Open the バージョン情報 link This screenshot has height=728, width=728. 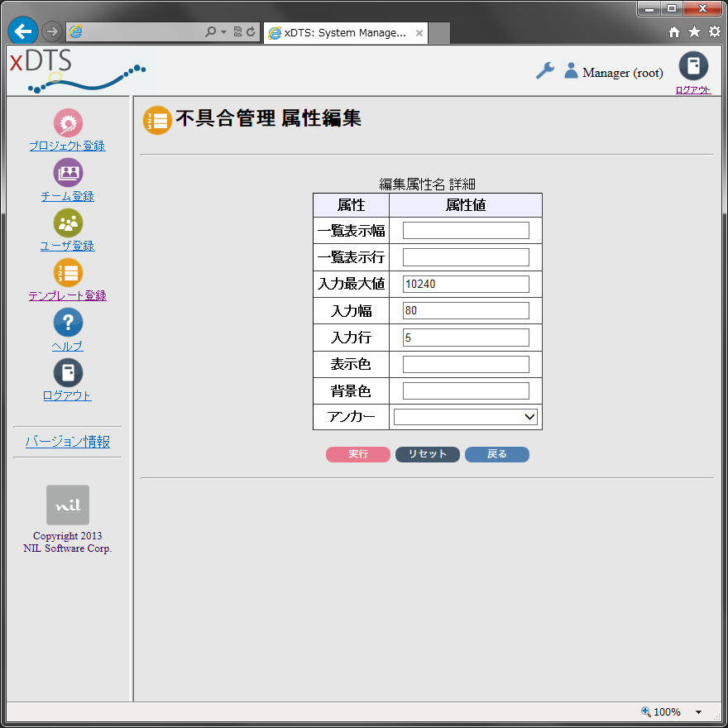click(67, 442)
